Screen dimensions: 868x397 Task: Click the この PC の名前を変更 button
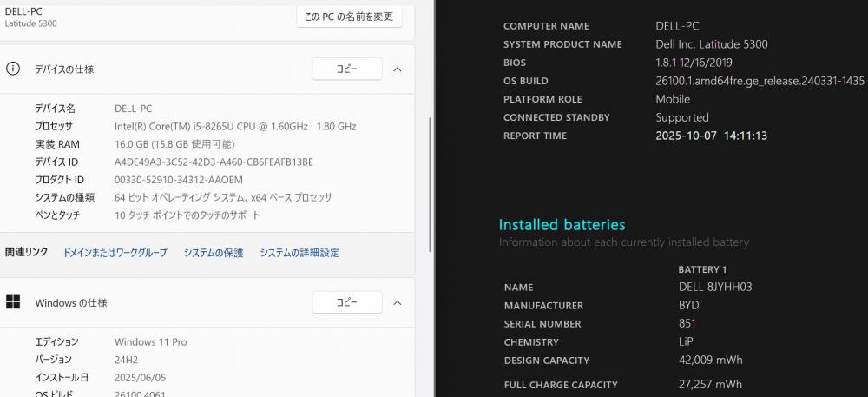click(x=349, y=17)
